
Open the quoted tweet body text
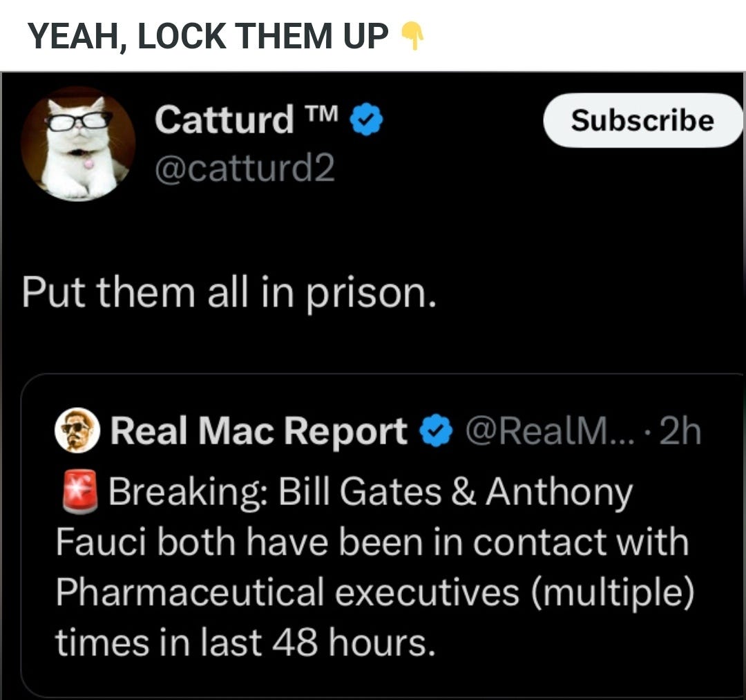click(375, 567)
